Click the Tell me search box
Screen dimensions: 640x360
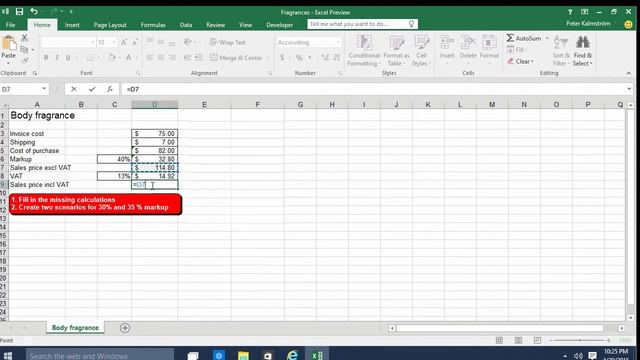(362, 24)
